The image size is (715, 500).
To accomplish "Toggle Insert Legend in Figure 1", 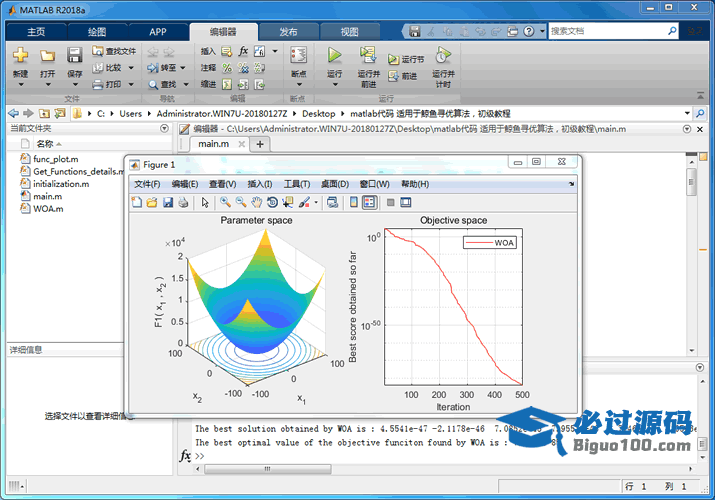I will (369, 202).
